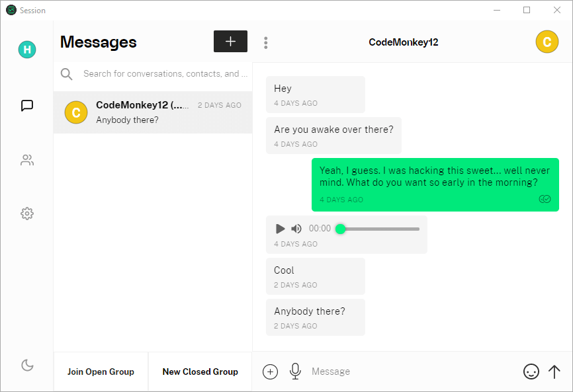
Task: Add attachment with circled plus icon
Action: click(x=270, y=372)
